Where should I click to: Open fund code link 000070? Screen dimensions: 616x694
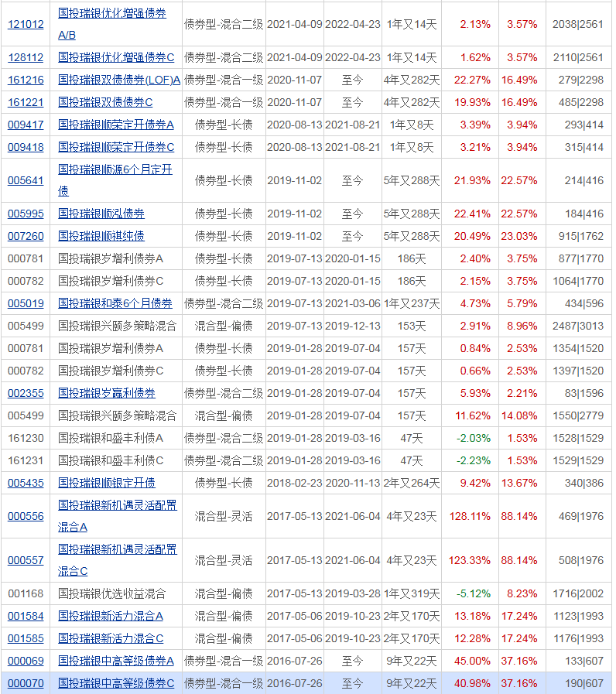click(x=26, y=684)
